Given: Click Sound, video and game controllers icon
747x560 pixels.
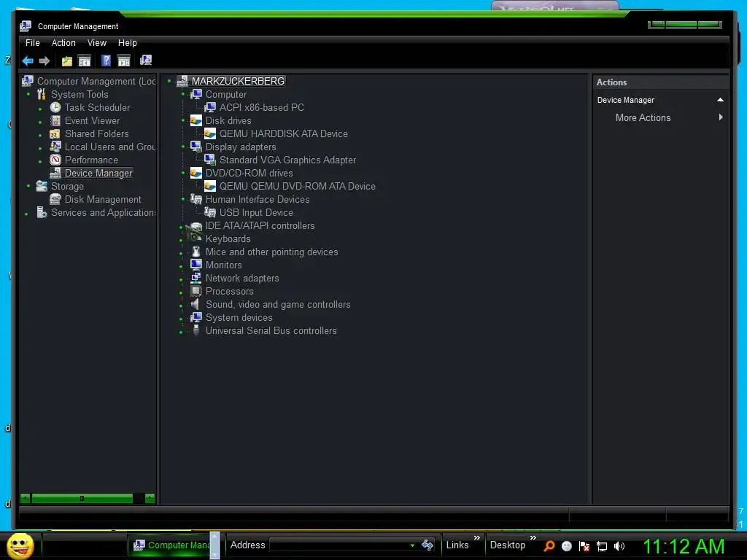Looking at the screenshot, I should coord(196,304).
